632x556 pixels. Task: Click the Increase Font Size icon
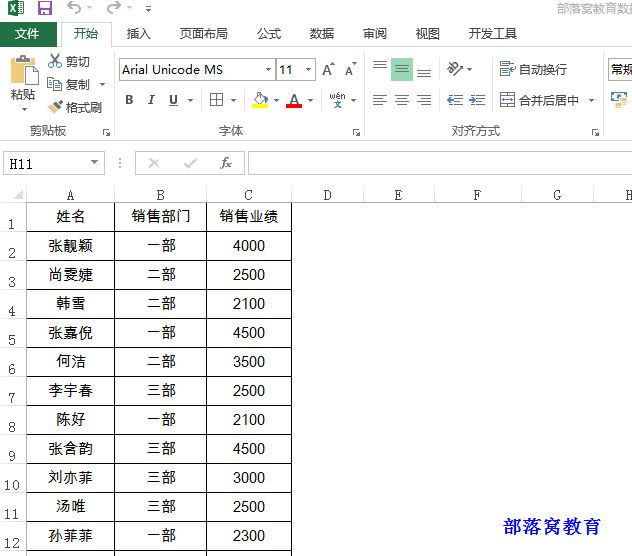pos(328,69)
